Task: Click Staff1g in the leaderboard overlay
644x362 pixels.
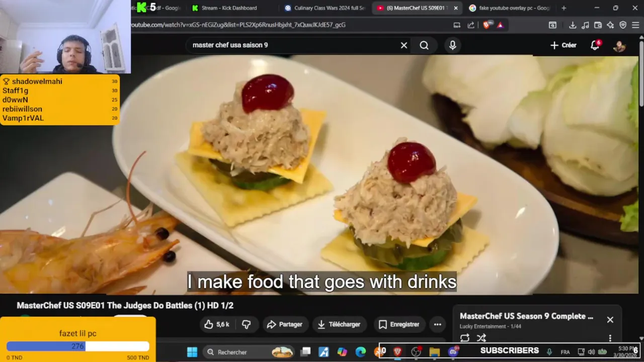Action: pos(15,90)
